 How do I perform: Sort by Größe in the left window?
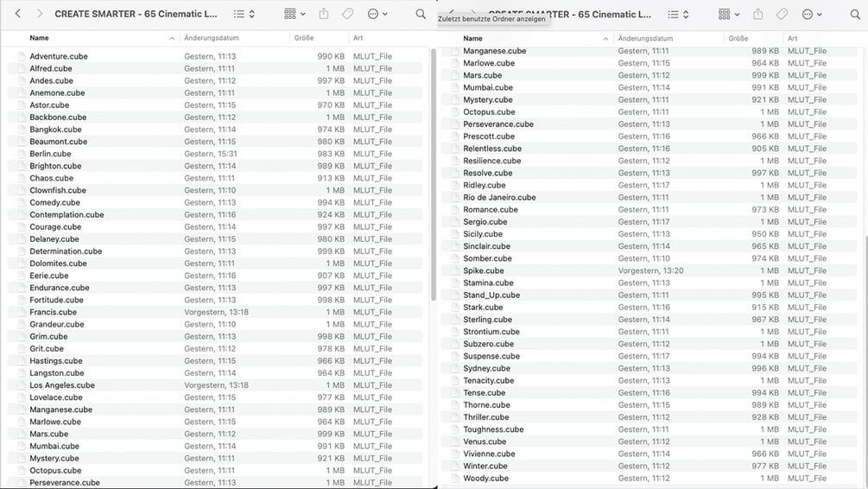pyautogui.click(x=304, y=38)
